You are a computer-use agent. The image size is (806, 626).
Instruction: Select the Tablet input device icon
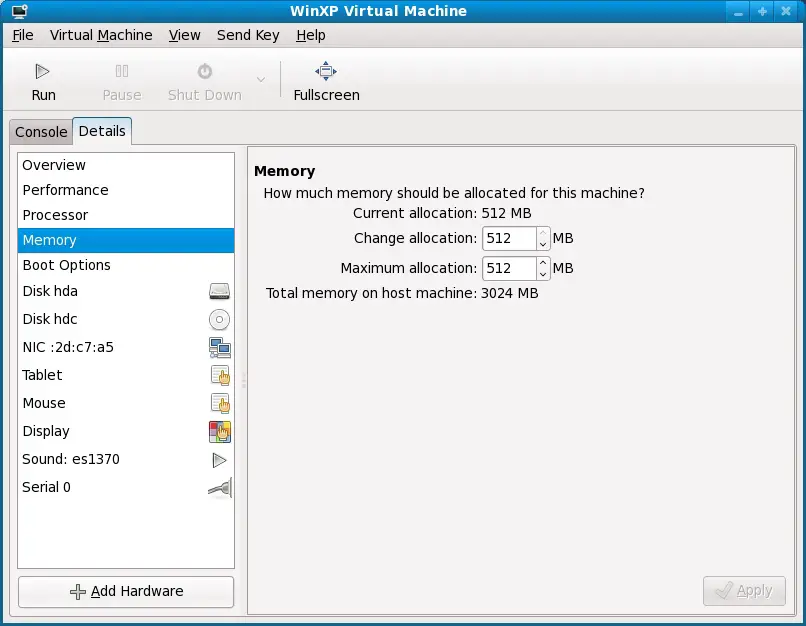(x=219, y=376)
